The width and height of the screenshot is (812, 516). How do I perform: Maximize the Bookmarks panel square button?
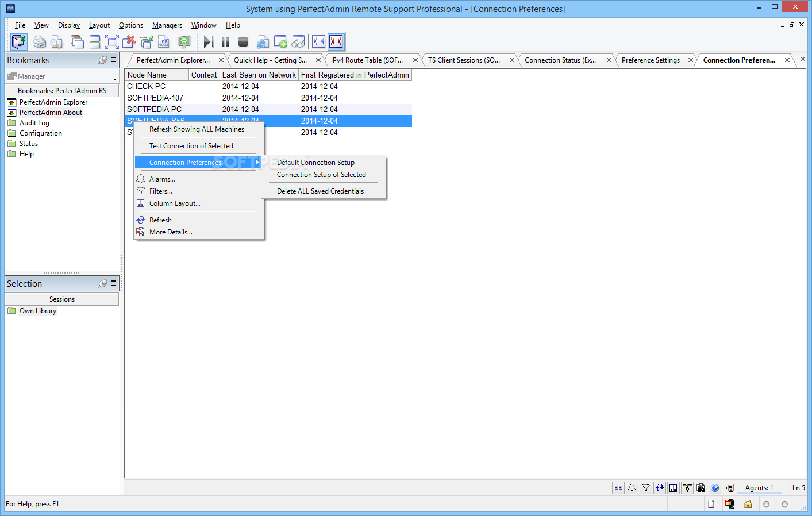click(113, 59)
